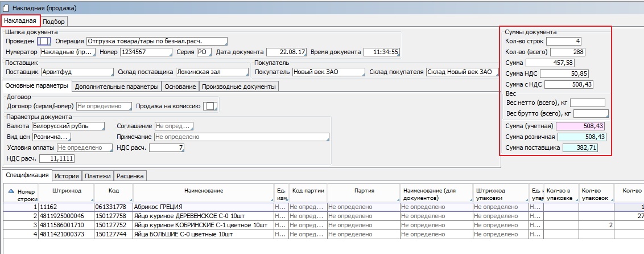The height and width of the screenshot is (254, 644).
Task: Open the Валюта field showing Белорусский рубль
Action: click(68, 126)
